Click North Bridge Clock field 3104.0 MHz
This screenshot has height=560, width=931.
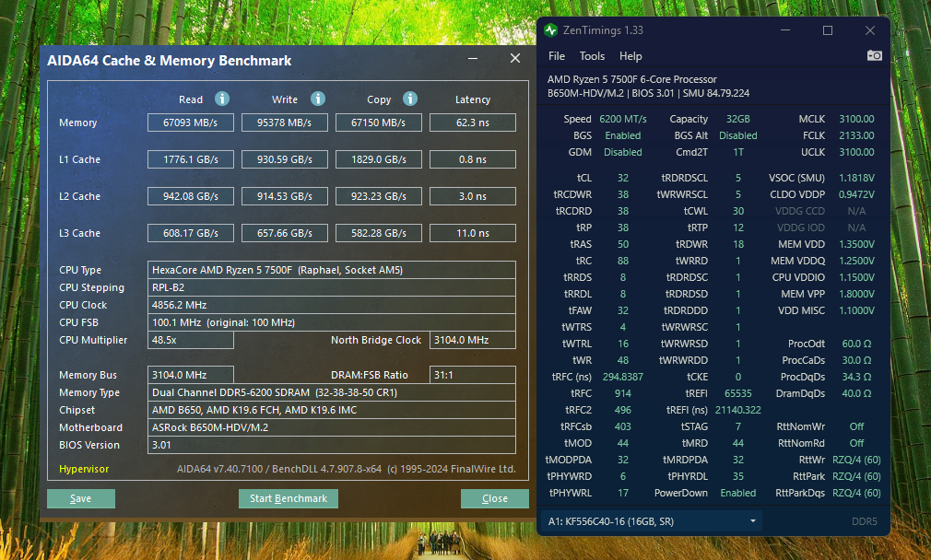coord(473,340)
